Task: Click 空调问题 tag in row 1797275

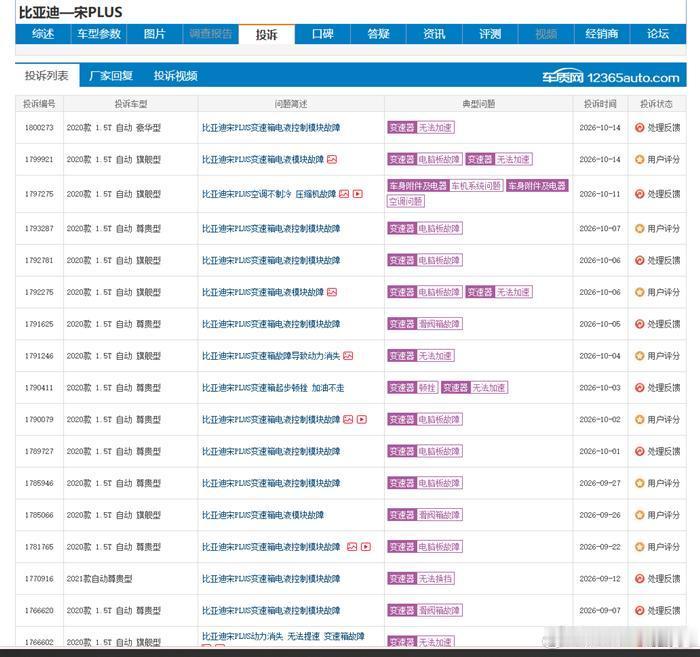Action: pos(405,201)
